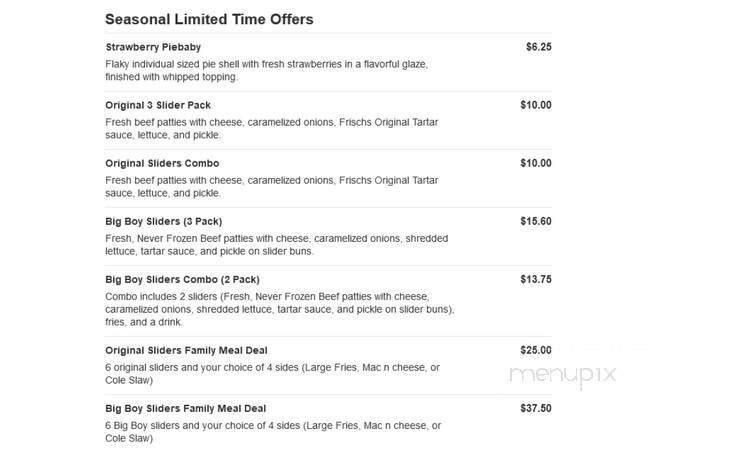Select the Original 3 Slider Pack item

[x=158, y=105]
